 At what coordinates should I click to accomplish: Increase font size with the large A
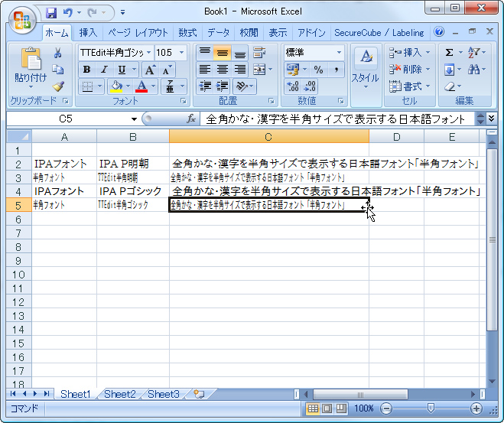pyautogui.click(x=150, y=70)
